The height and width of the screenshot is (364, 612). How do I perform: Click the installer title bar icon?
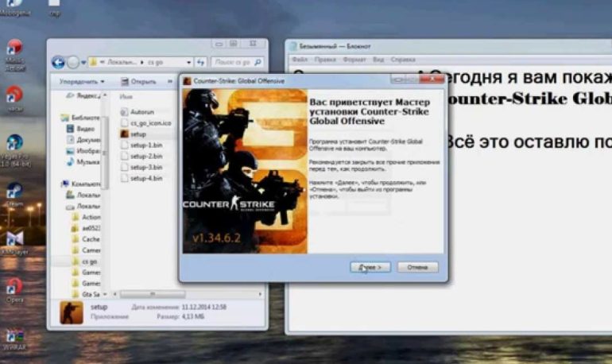pos(187,81)
